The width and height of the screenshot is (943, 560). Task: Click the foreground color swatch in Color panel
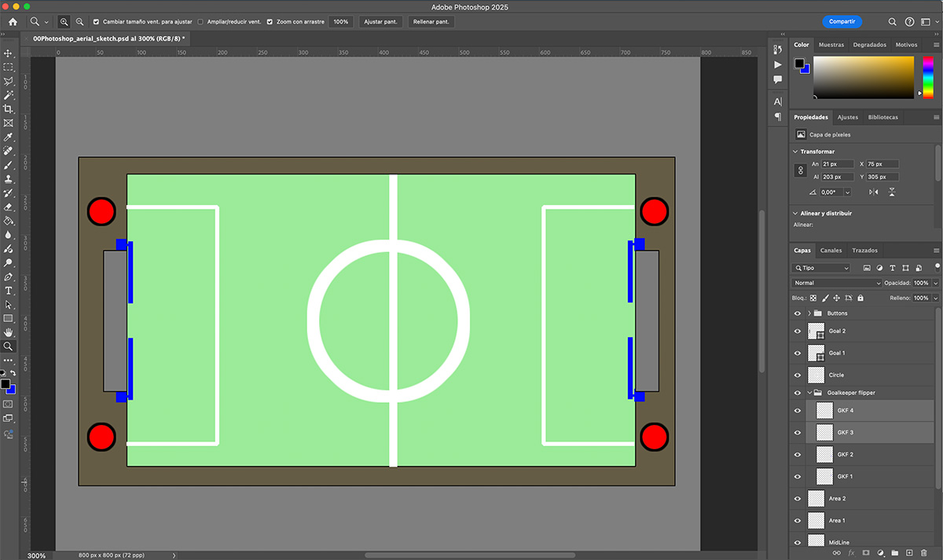click(x=799, y=63)
